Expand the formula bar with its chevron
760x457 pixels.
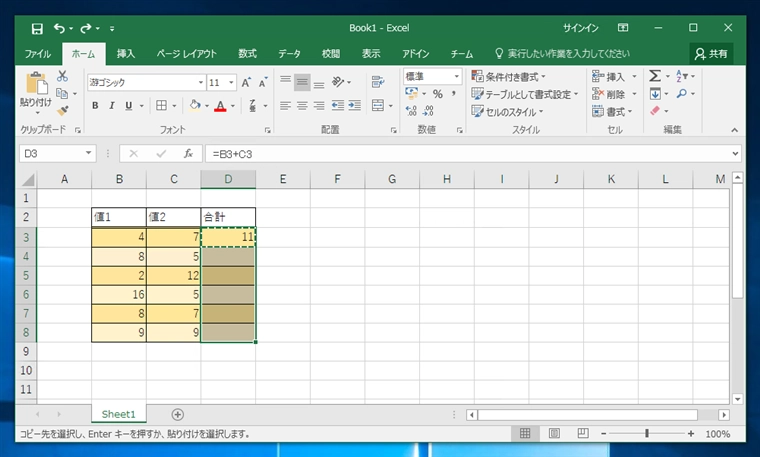[x=735, y=154]
